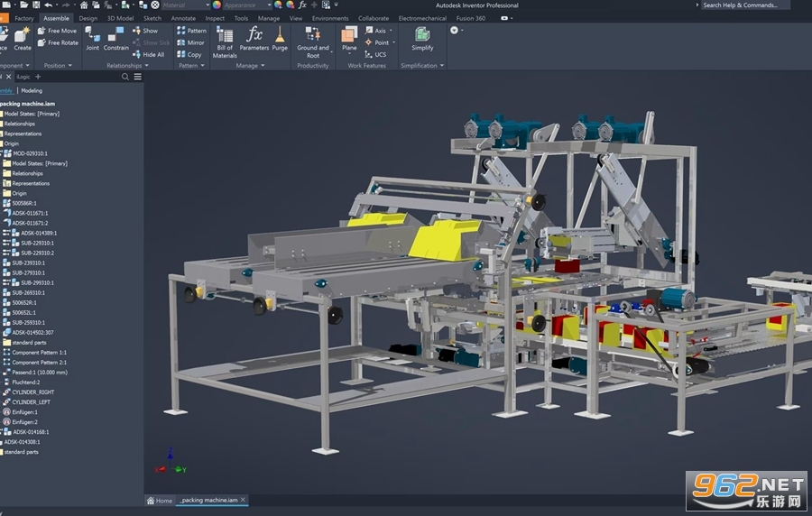Click the browser search magnifier icon
The image size is (812, 516).
click(125, 77)
